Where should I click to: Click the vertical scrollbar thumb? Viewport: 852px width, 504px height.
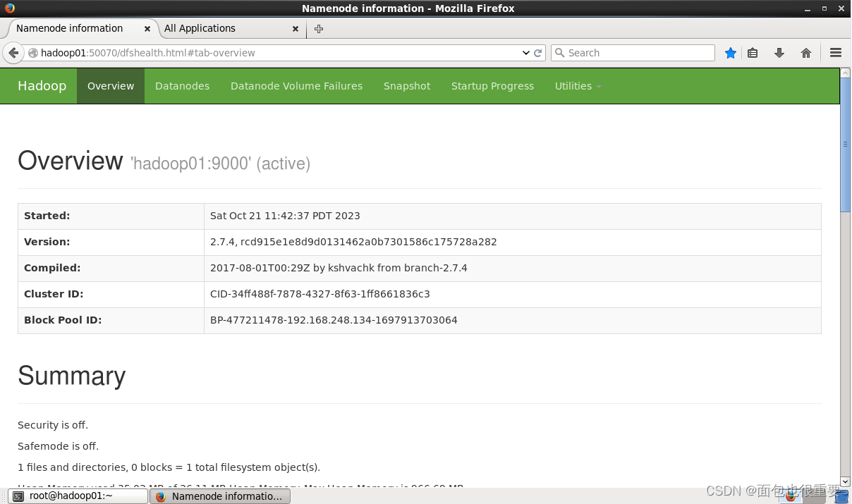846,145
